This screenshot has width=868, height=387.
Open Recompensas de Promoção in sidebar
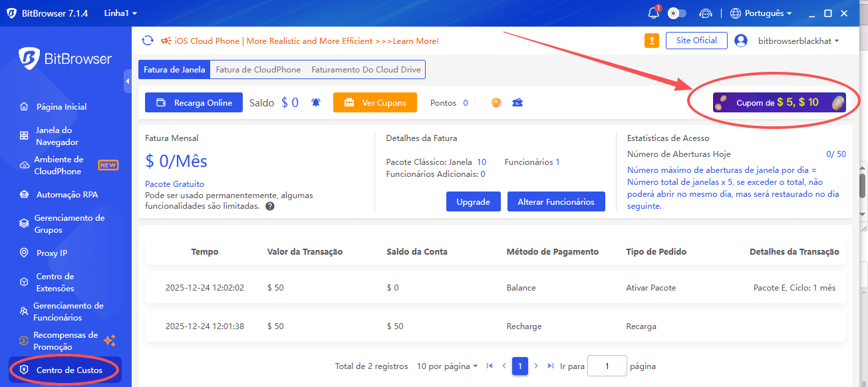point(65,340)
